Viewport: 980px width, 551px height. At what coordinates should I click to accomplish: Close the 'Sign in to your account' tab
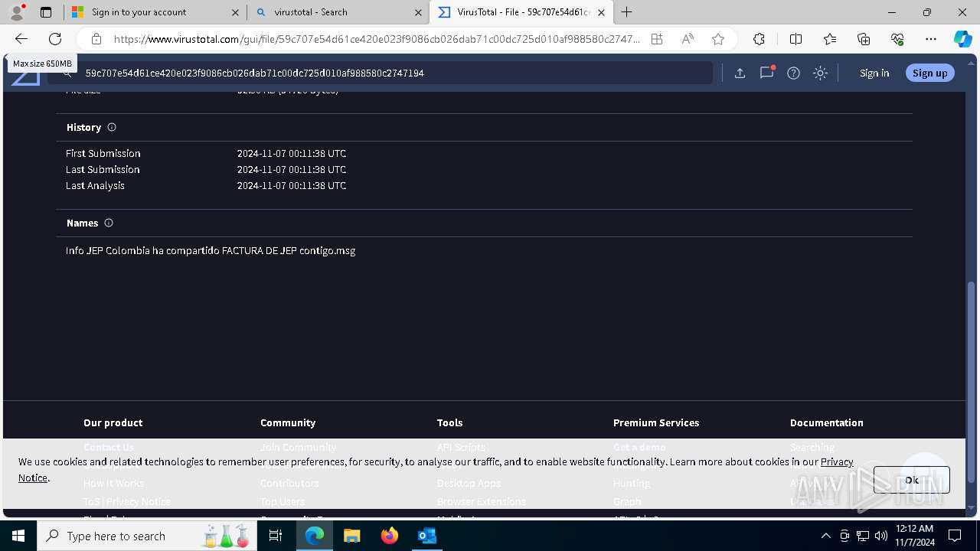click(x=235, y=12)
